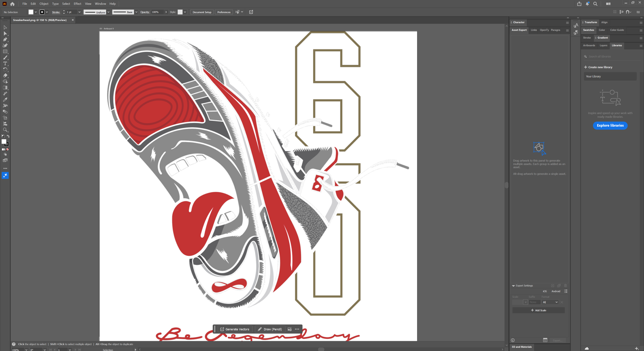Click the Opacity 100% field

(157, 12)
